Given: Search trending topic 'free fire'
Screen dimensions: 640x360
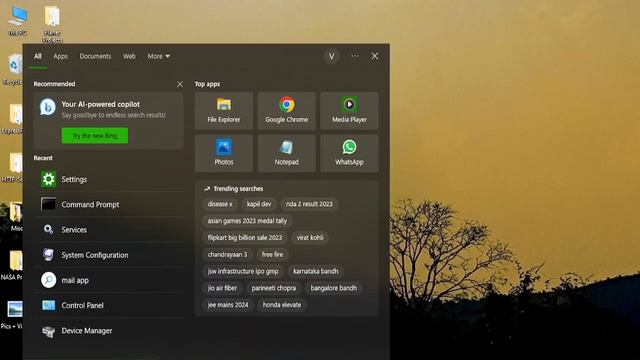Looking at the screenshot, I should (x=272, y=254).
